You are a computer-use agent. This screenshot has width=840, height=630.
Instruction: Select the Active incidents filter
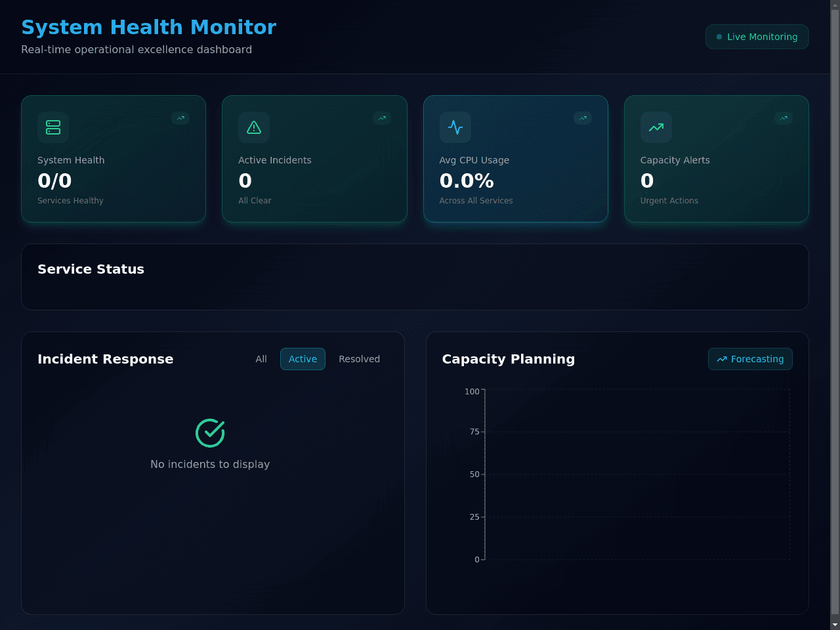(x=303, y=359)
